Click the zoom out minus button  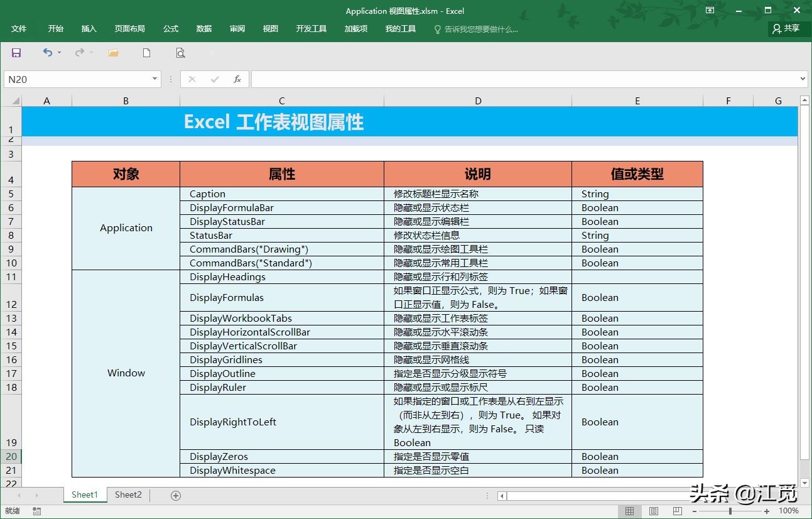694,511
